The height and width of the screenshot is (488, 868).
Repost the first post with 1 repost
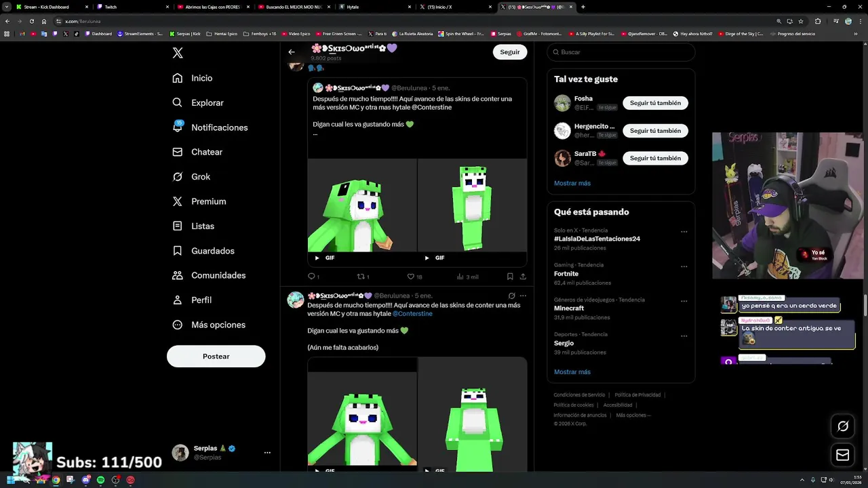pos(363,277)
